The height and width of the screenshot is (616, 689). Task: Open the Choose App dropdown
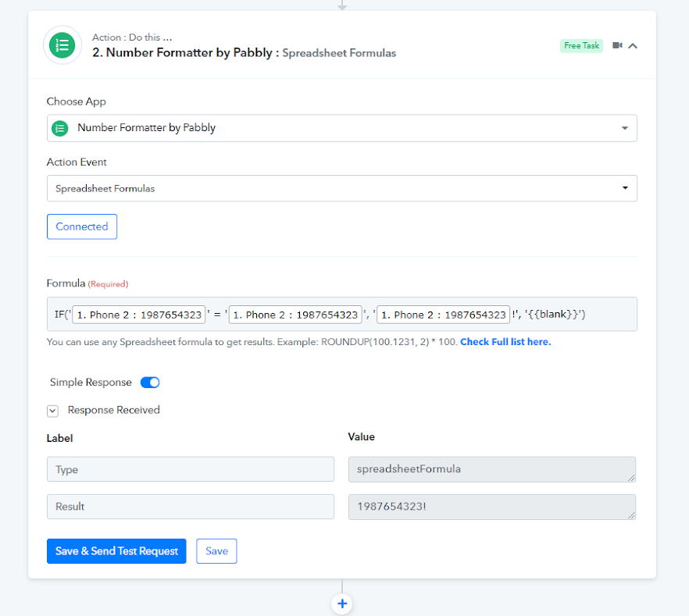click(342, 128)
